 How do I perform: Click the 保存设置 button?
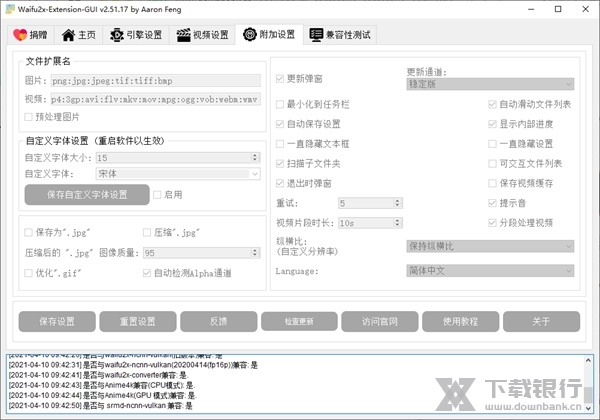pyautogui.click(x=57, y=321)
